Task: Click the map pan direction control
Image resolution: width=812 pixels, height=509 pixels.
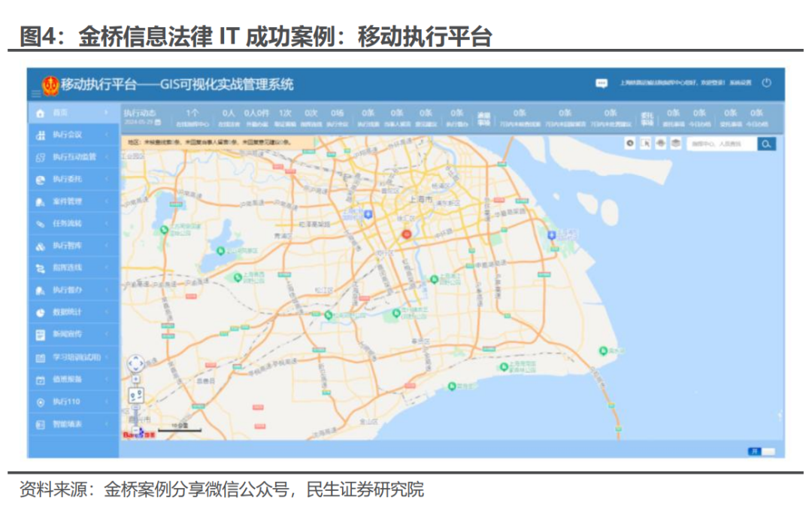Action: (x=135, y=363)
